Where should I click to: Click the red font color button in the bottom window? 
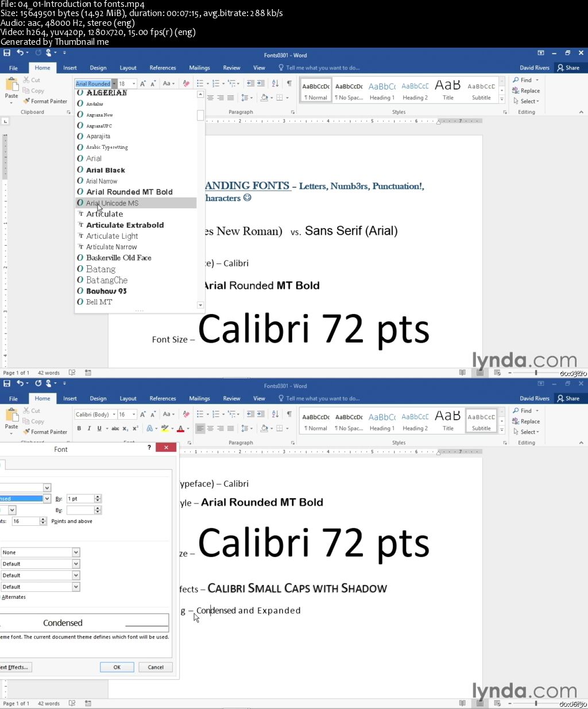point(180,429)
